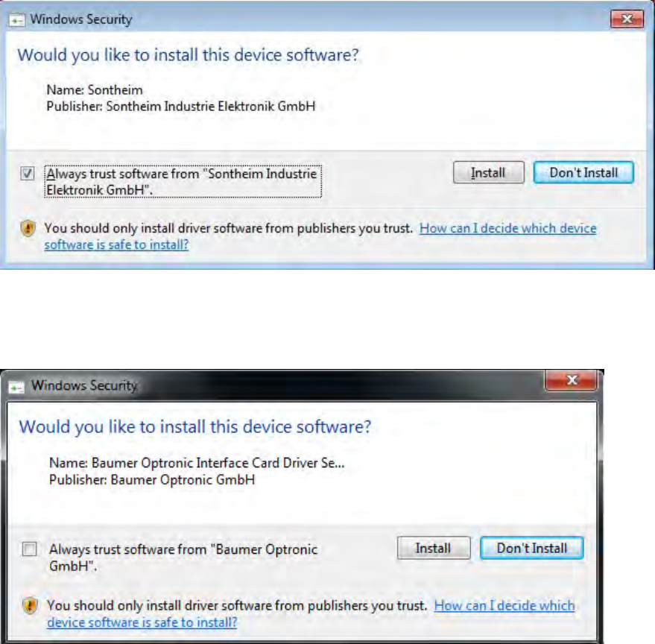The height and width of the screenshot is (644, 655).
Task: Select 'Publisher: Sontheim Industrie Elektronik GmbH' text
Action: [x=181, y=106]
